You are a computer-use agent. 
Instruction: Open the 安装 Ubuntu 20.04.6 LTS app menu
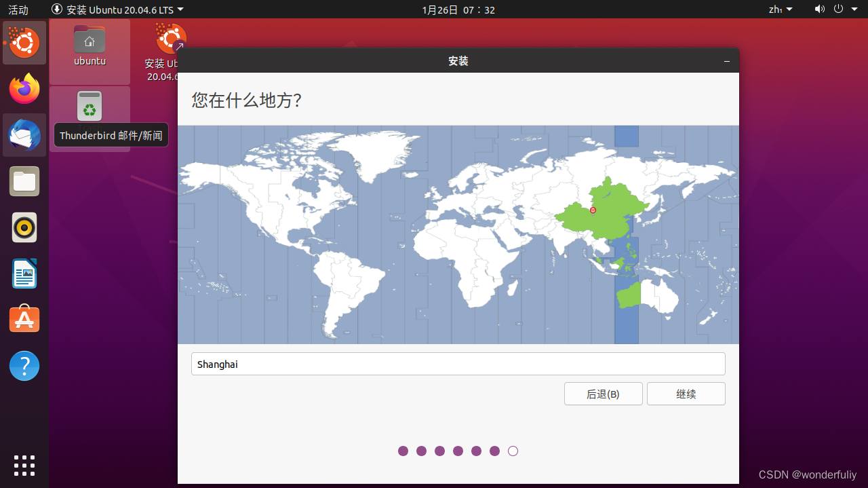point(117,10)
